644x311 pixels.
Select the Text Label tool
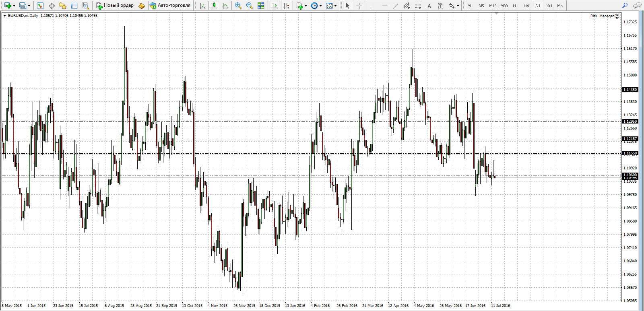tap(440, 6)
